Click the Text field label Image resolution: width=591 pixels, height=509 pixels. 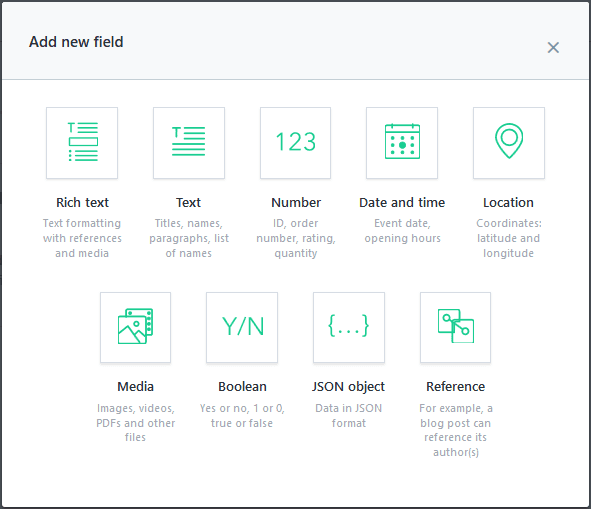[188, 202]
